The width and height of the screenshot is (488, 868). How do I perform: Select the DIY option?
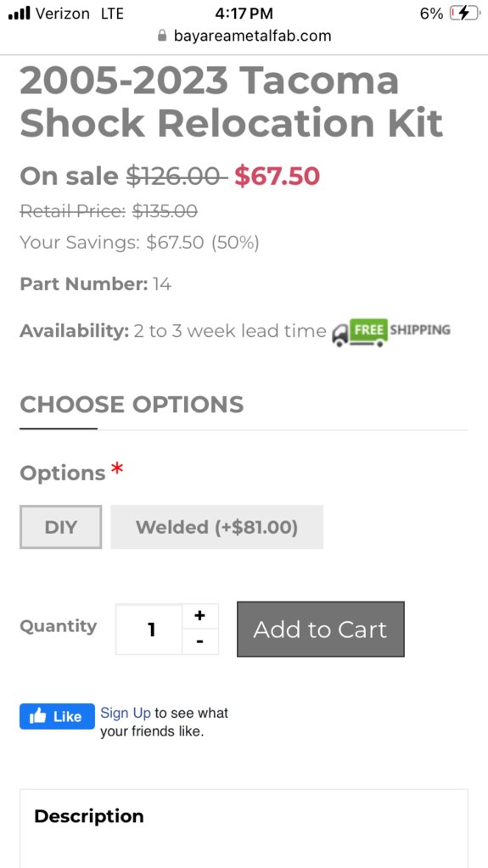[61, 527]
